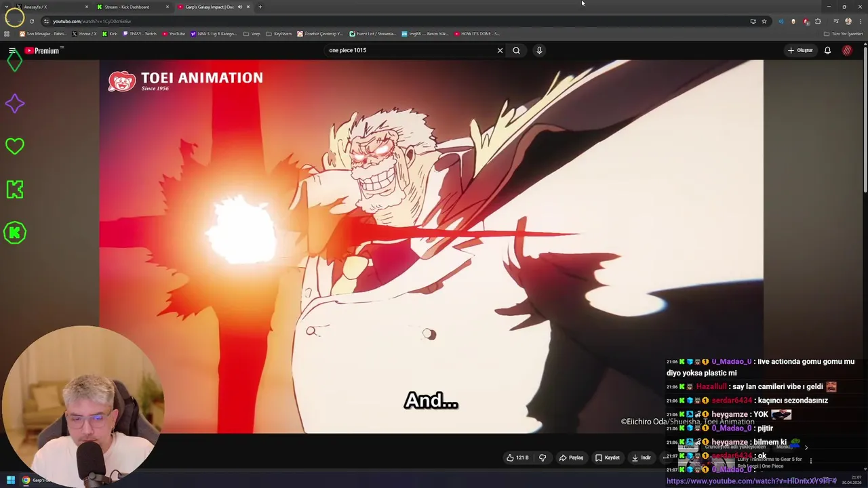This screenshot has width=868, height=488.
Task: Expand the tab search dropdown arrow
Action: [x=7, y=7]
